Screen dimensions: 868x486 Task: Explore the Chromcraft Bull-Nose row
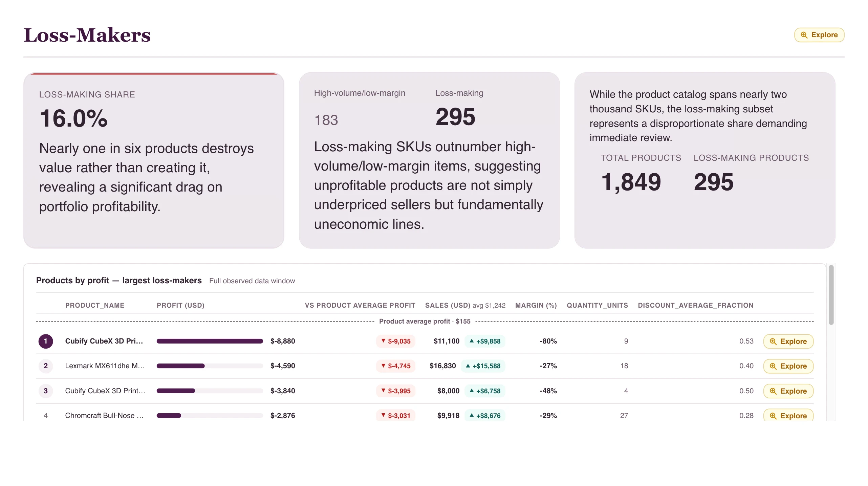pos(788,415)
